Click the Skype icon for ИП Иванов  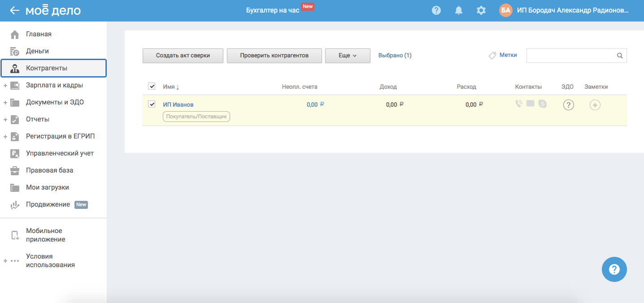click(543, 104)
